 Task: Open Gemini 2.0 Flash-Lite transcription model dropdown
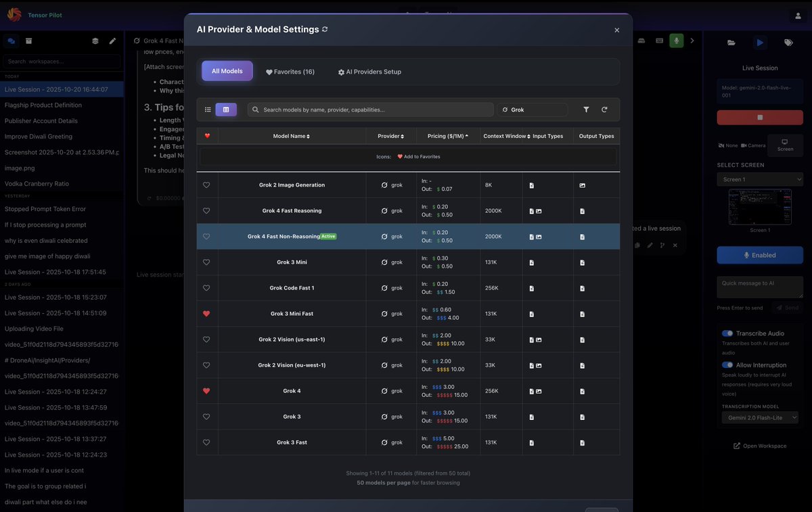click(760, 418)
